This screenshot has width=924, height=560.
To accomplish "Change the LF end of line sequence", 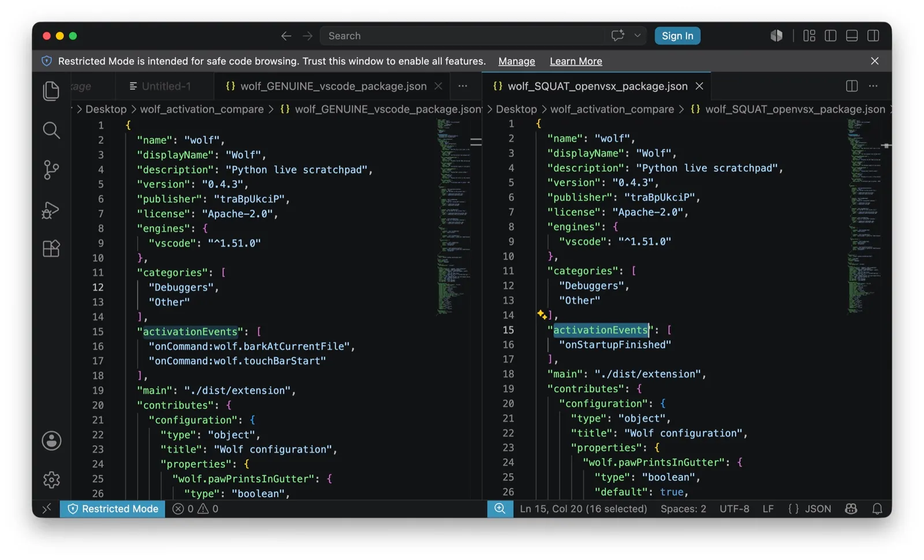I will [x=768, y=509].
